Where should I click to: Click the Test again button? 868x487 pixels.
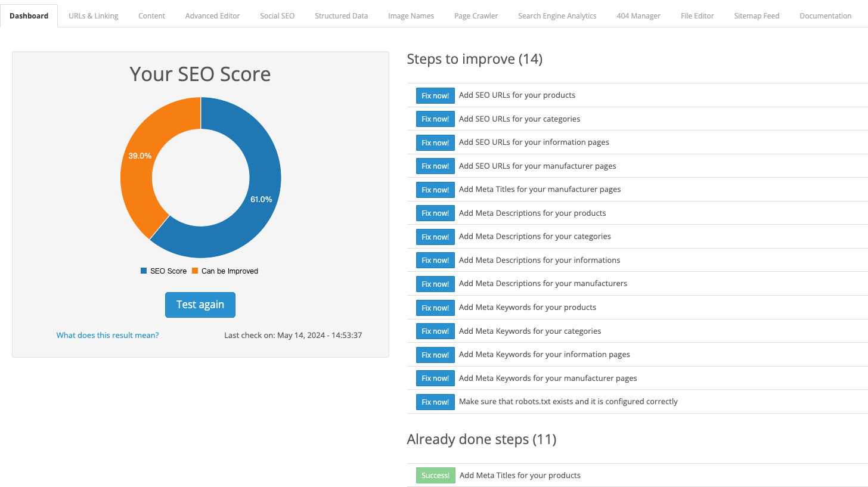point(200,305)
